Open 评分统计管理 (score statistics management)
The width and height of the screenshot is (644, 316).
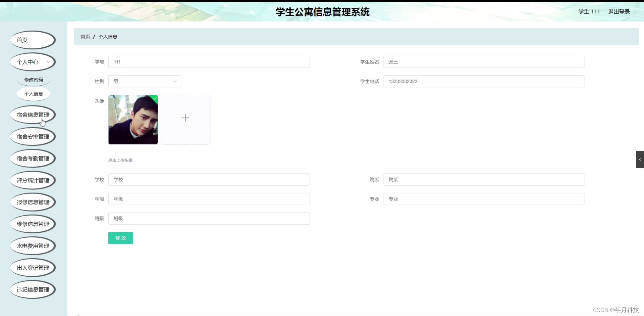(x=33, y=180)
